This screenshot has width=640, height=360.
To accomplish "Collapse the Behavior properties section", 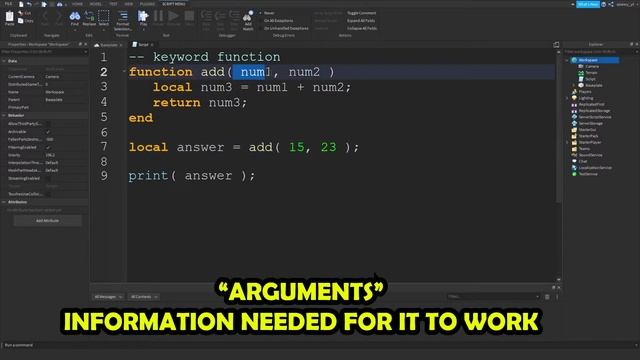I will (x=4, y=116).
